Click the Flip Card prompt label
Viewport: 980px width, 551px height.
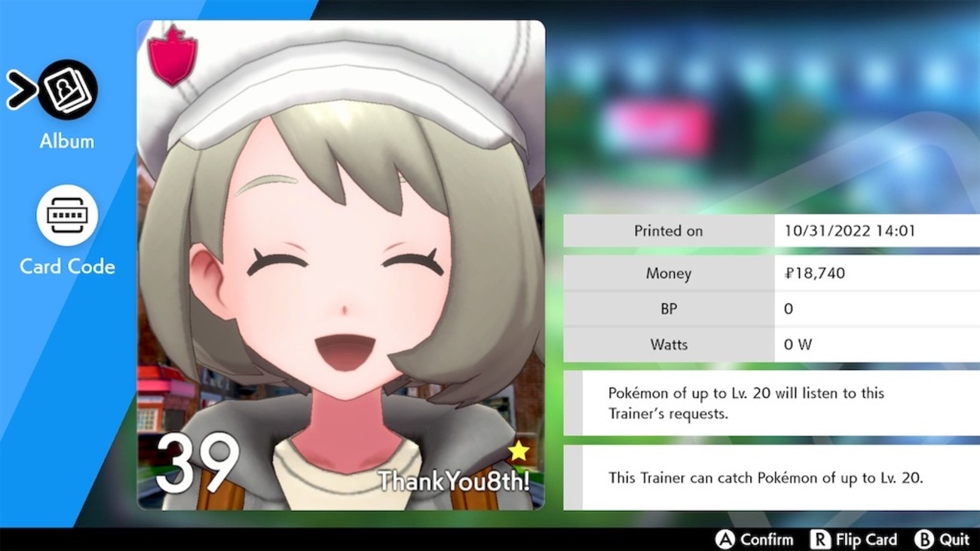[x=866, y=540]
